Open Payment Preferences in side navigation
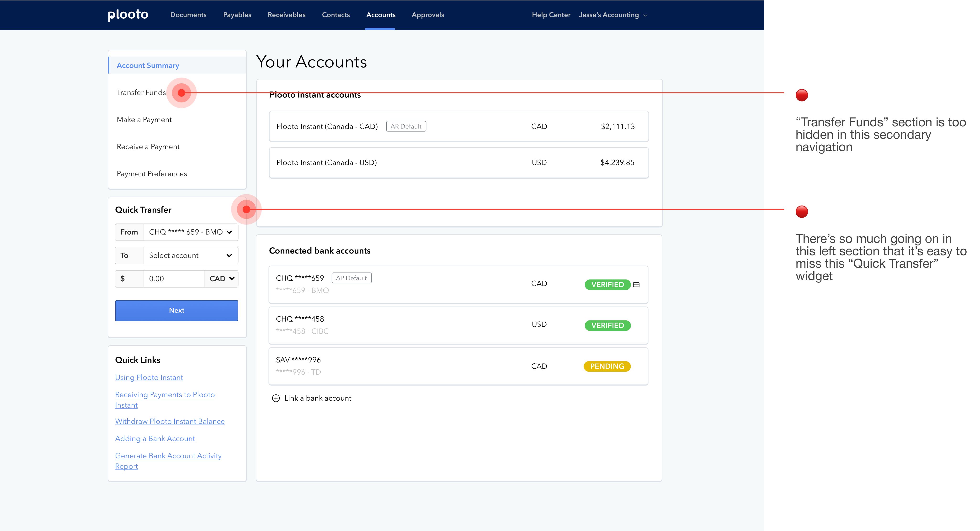Viewport: 980px width, 531px height. (152, 174)
